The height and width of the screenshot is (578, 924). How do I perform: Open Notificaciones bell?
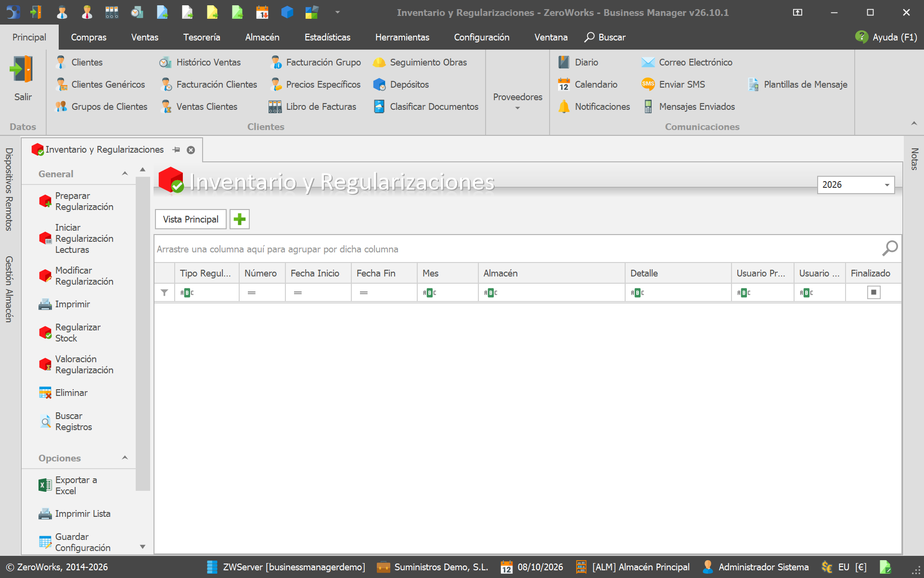point(594,107)
